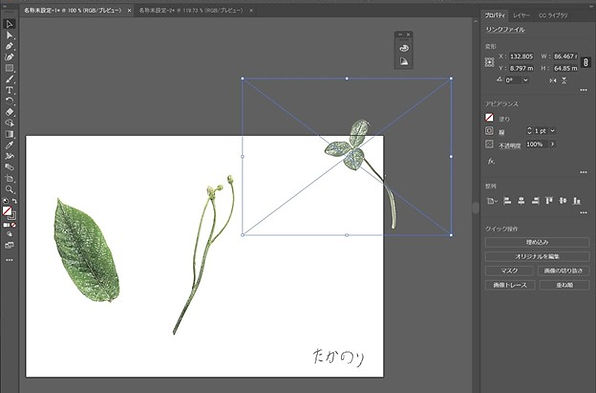The image size is (596, 393).
Task: Close the 名称未設定-1 document tab
Action: coord(129,11)
